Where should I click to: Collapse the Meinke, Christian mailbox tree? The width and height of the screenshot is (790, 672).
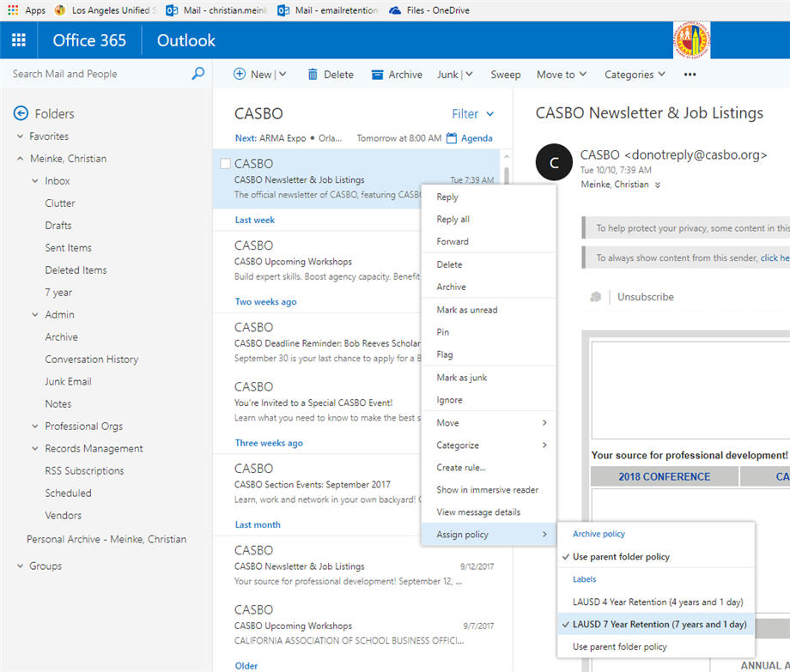20,159
